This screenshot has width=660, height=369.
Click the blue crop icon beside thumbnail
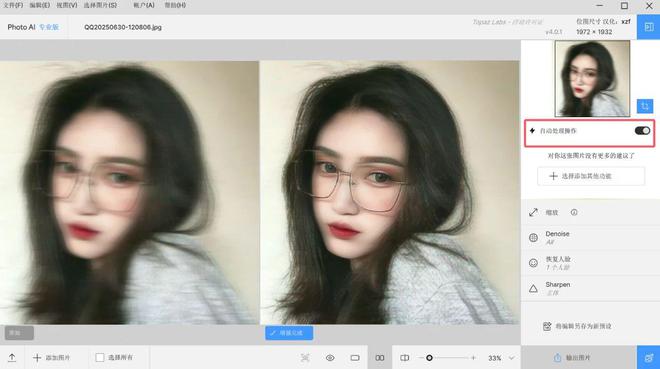(645, 106)
